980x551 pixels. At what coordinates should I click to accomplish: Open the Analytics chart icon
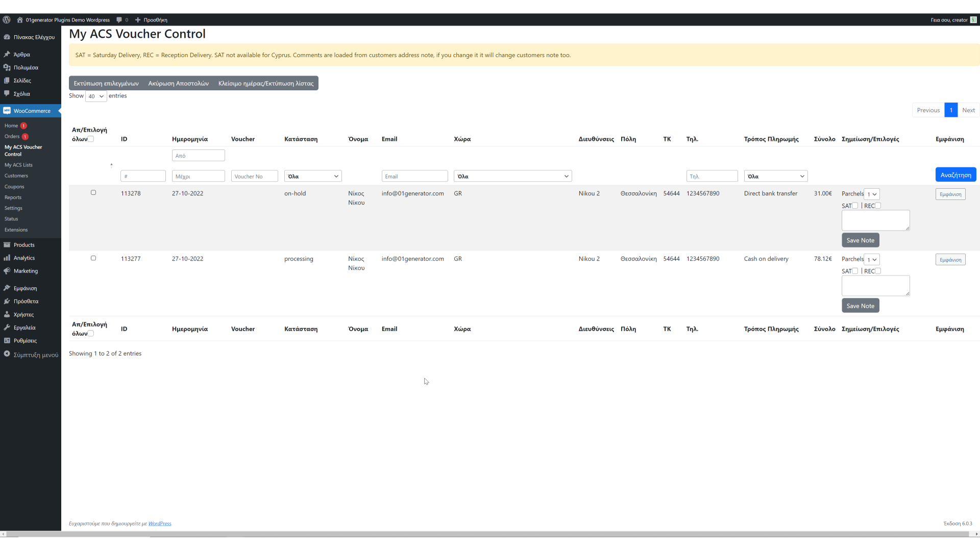pyautogui.click(x=7, y=258)
